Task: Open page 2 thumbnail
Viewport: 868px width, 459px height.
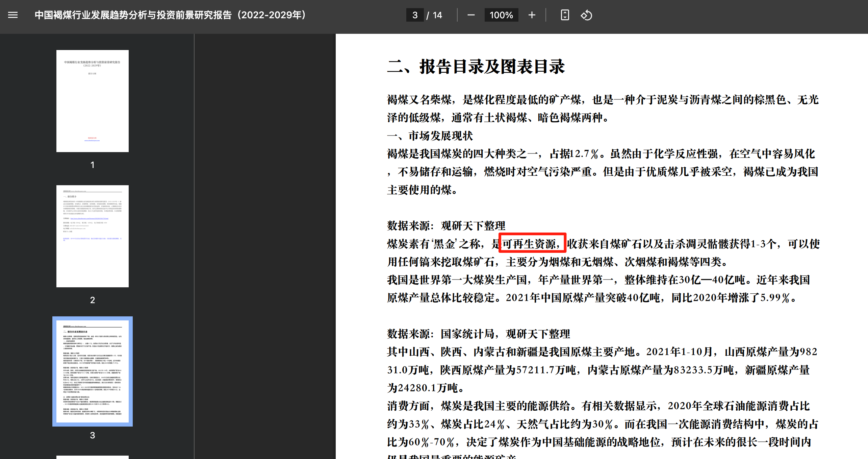Action: (92, 236)
